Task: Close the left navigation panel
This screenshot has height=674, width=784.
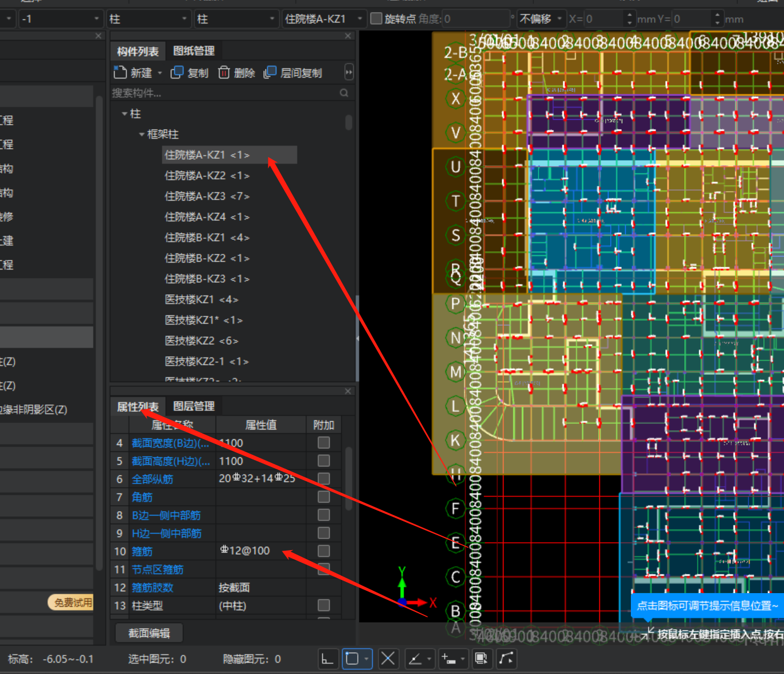Action: pyautogui.click(x=98, y=36)
